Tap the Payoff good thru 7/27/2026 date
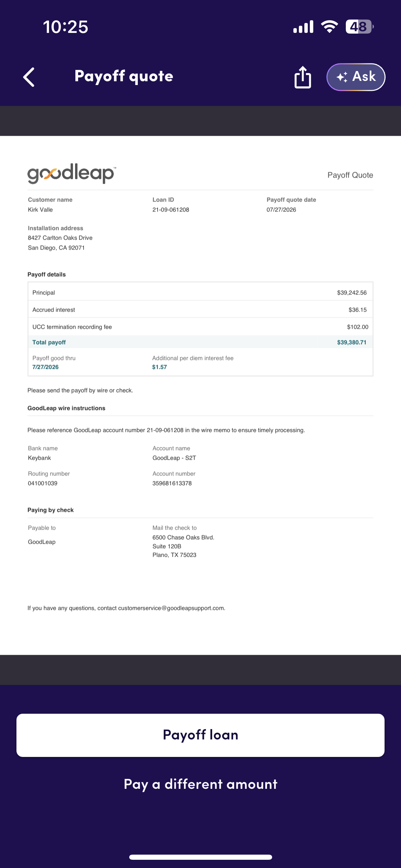 pyautogui.click(x=45, y=367)
